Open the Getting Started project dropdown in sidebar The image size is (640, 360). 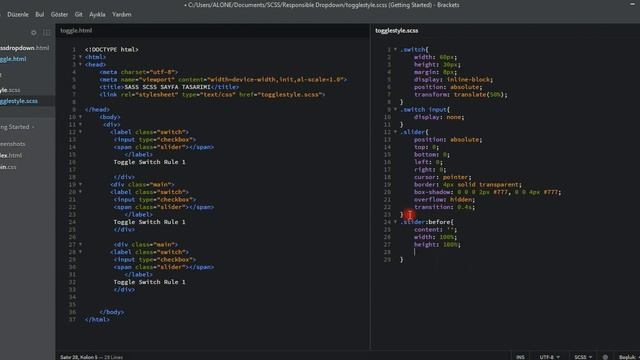(17, 127)
